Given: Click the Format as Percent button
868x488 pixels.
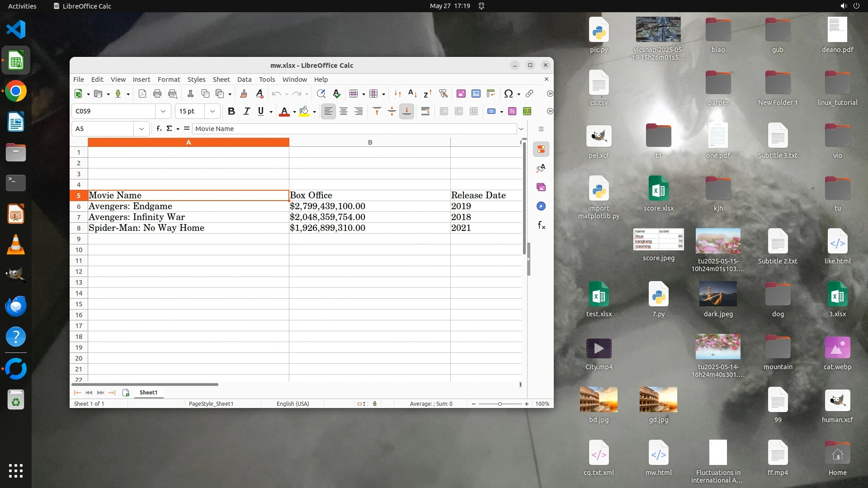Looking at the screenshot, I should click(x=512, y=111).
